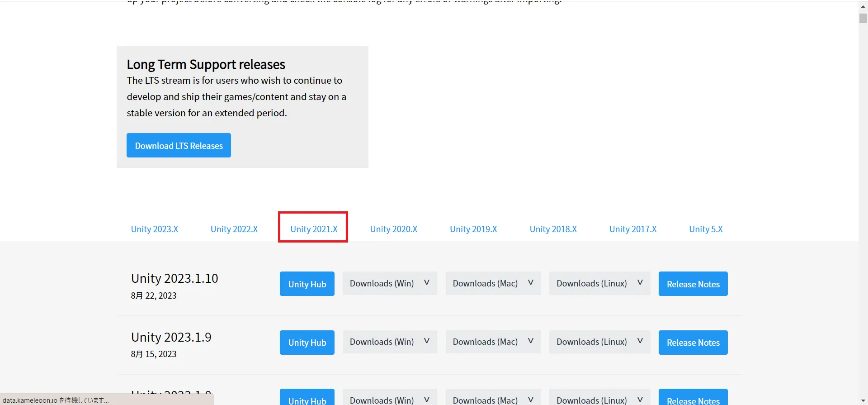Screen dimensions: 868x405
Task: Click the page's vertical scrollbar thumb
Action: 863,19
